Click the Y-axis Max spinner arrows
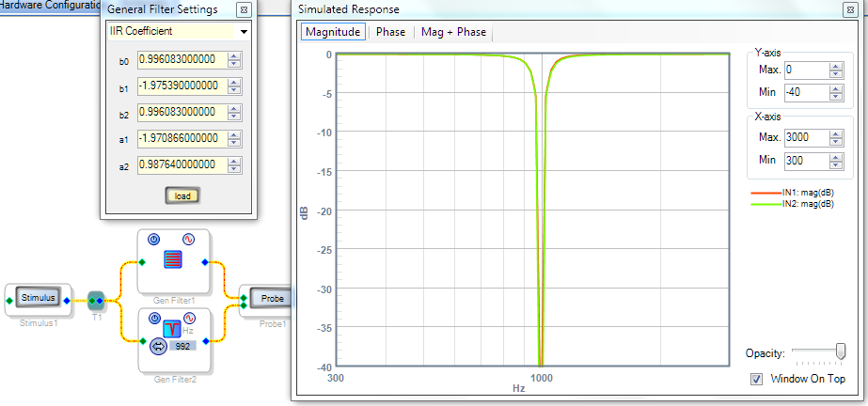Screen dimensions: 868x406 click(836, 70)
